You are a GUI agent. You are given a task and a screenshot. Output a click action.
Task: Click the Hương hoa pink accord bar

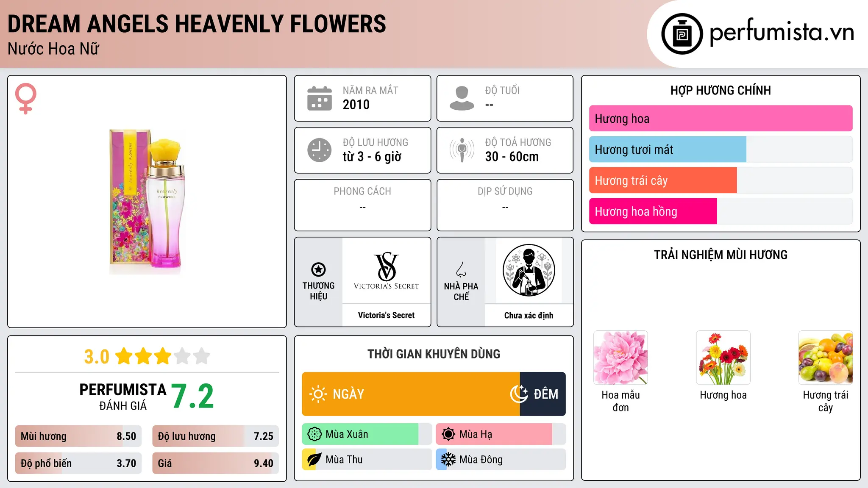tap(721, 119)
